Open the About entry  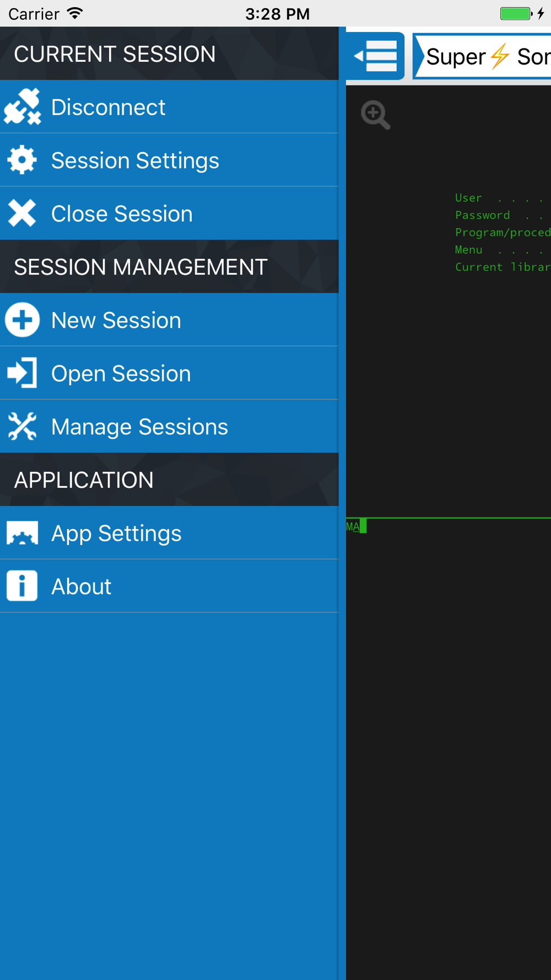tap(169, 586)
